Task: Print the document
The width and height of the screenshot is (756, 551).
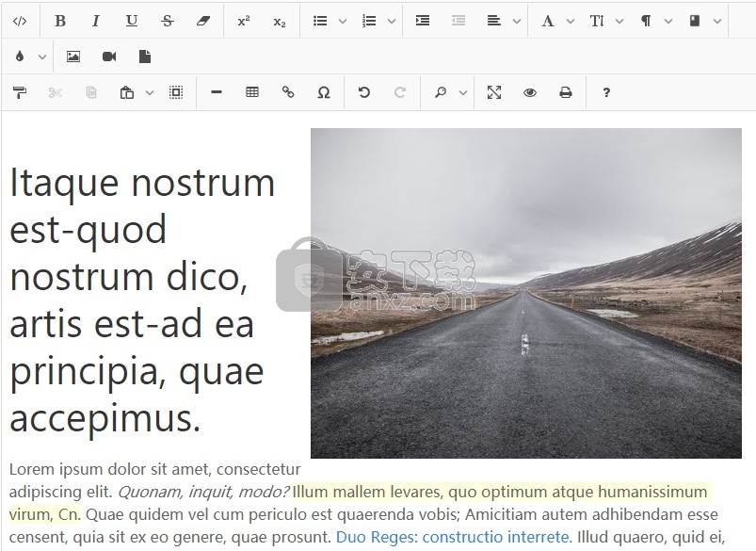Action: point(566,92)
